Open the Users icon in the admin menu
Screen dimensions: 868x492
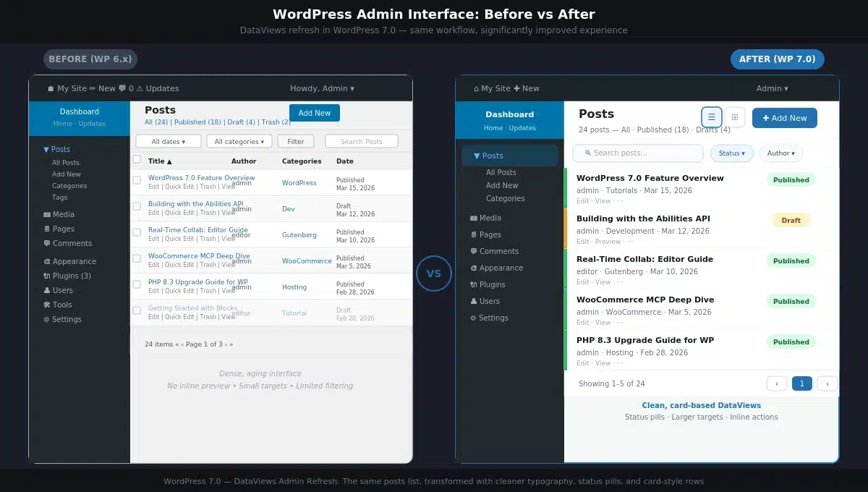pyautogui.click(x=48, y=290)
